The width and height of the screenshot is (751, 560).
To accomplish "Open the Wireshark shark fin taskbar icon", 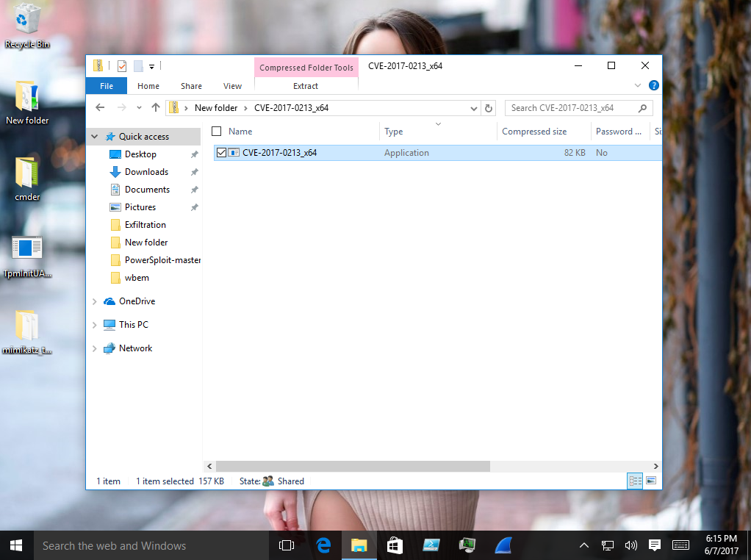I will tap(503, 545).
